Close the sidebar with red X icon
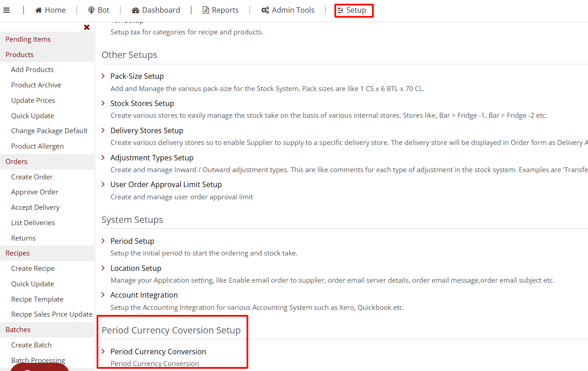Viewport: 588px width, 371px height. pyautogui.click(x=87, y=27)
